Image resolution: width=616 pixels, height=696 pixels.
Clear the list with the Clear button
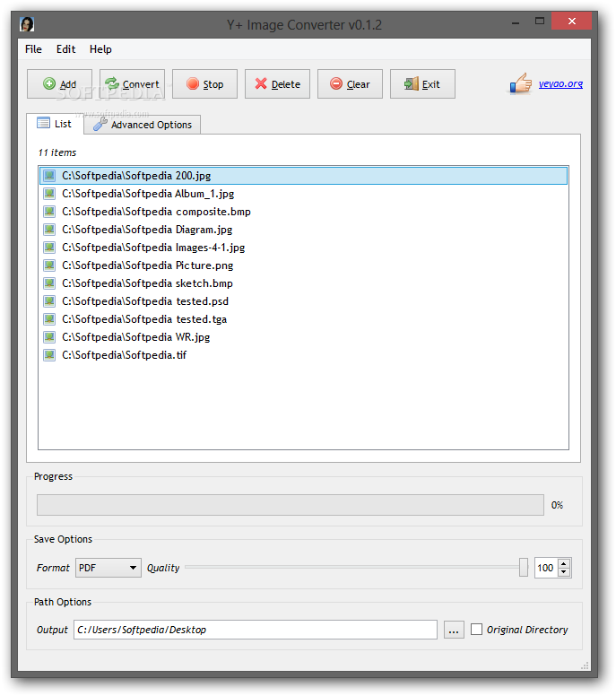[x=350, y=84]
